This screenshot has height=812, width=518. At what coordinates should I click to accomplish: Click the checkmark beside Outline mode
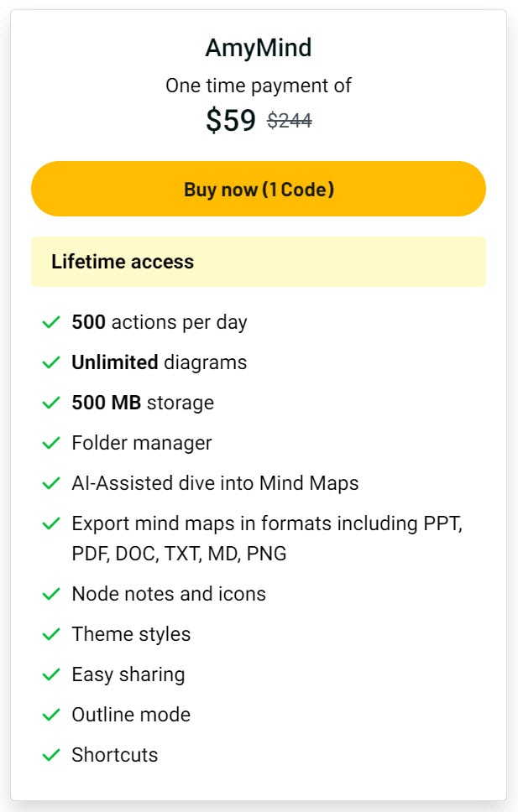pyautogui.click(x=51, y=716)
